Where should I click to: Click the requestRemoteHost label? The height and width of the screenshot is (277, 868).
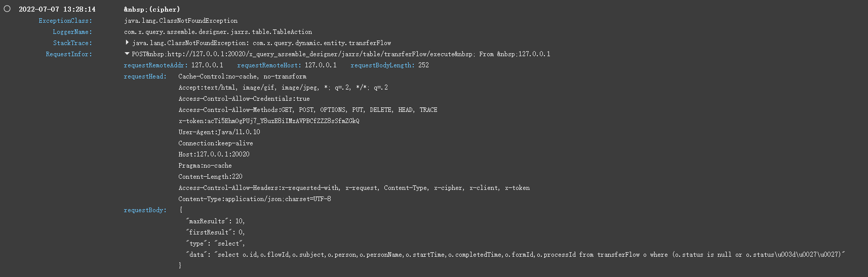point(269,65)
